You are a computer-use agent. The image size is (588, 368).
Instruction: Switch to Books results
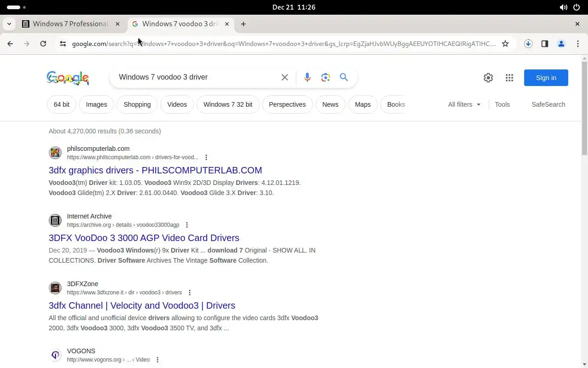[x=394, y=104]
